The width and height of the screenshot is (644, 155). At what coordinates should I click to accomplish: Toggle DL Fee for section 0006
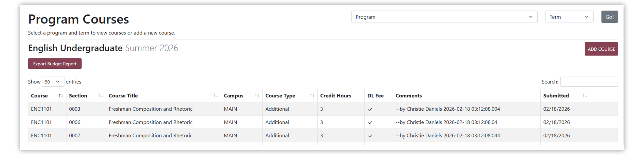click(370, 122)
